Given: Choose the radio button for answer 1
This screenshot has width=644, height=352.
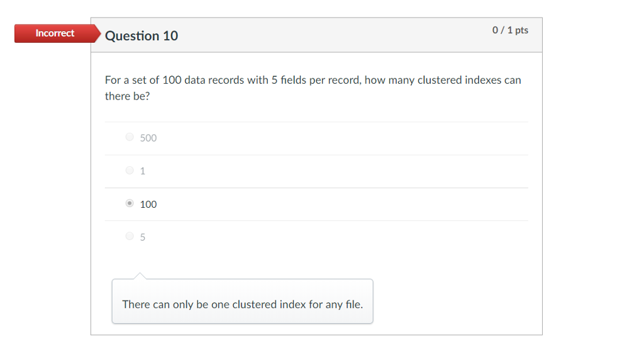Looking at the screenshot, I should [x=130, y=170].
